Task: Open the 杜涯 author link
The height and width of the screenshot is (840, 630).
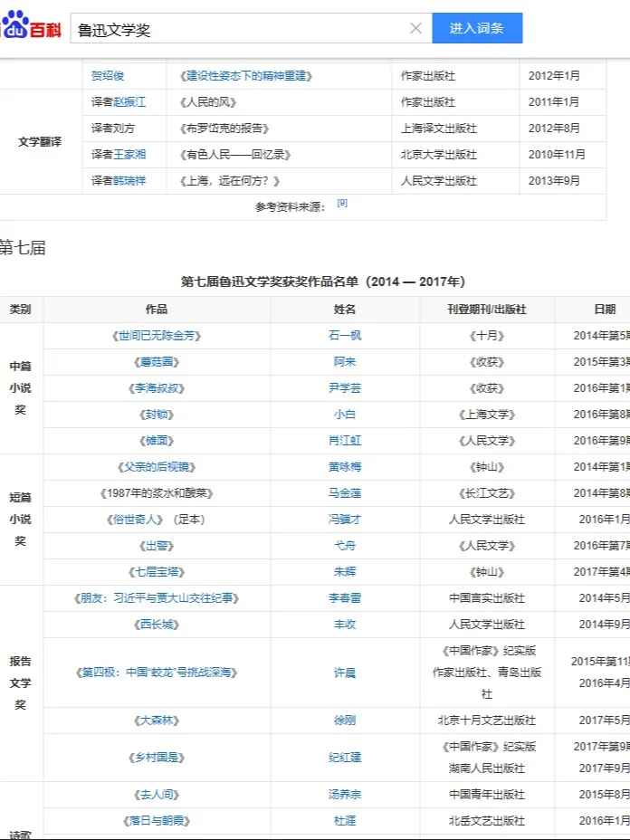Action: [x=345, y=821]
